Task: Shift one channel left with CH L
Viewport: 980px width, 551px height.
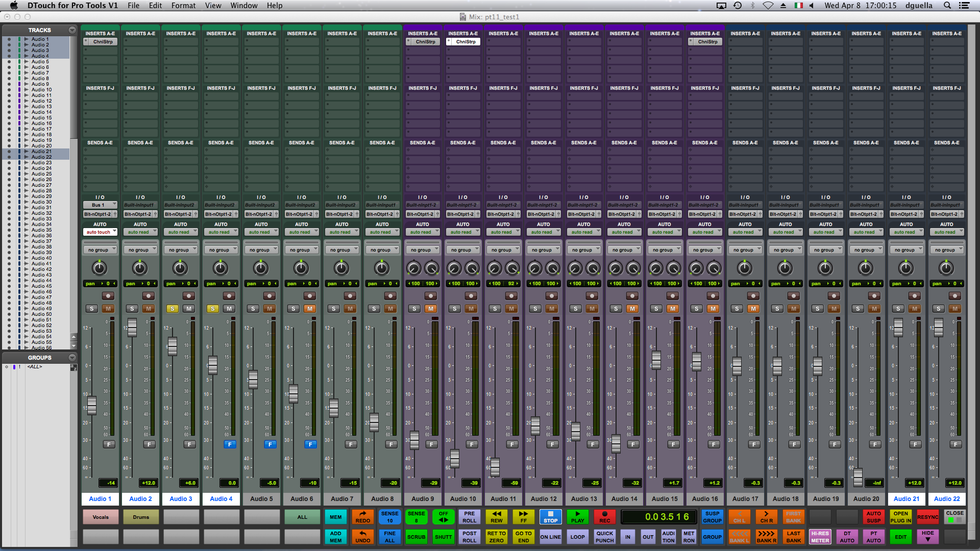Action: (x=739, y=517)
